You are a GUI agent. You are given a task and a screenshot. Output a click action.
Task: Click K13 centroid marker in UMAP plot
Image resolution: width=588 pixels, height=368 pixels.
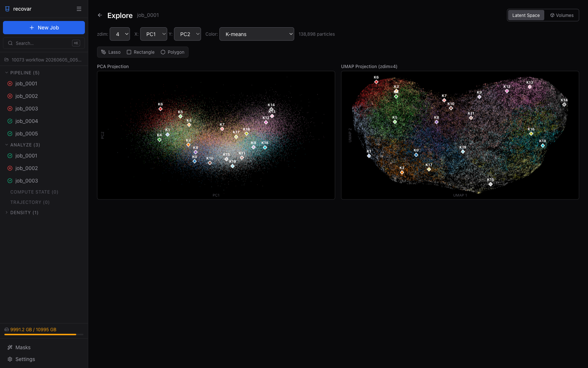click(x=530, y=87)
